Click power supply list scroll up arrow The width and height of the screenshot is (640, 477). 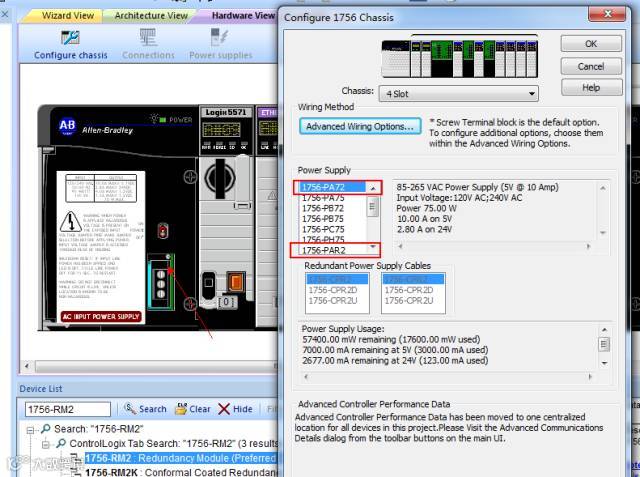tap(373, 188)
